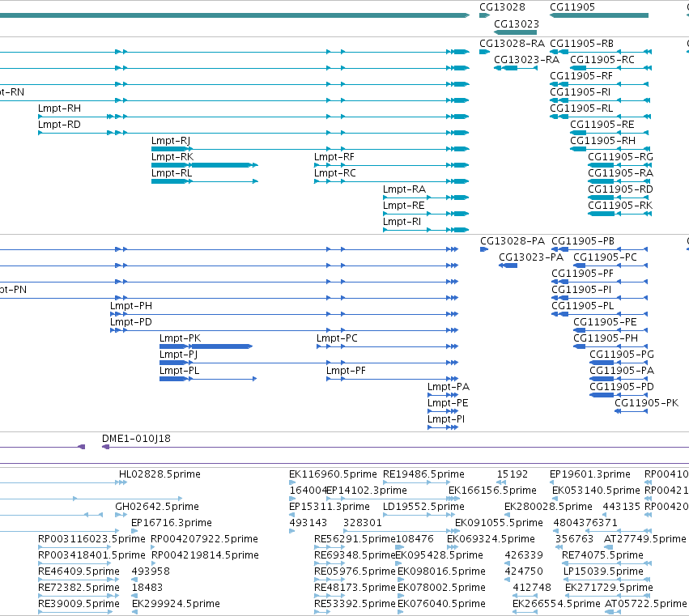Select EST GH02642.5prime
The width and height of the screenshot is (689, 616).
pos(157,507)
